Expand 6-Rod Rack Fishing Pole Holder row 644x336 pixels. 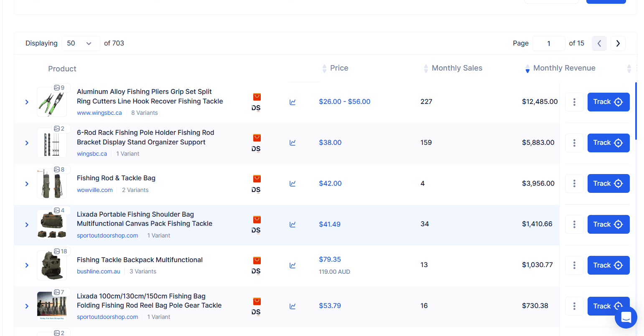(x=27, y=143)
